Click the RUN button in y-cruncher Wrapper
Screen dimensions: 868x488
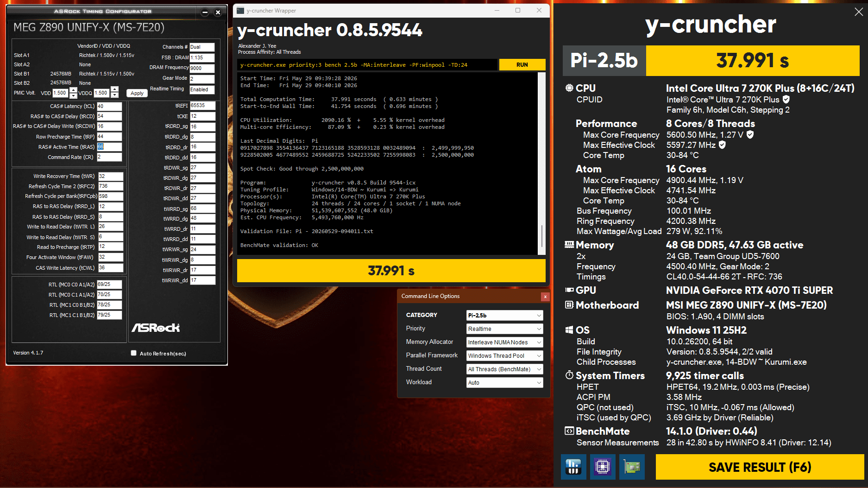click(x=522, y=65)
